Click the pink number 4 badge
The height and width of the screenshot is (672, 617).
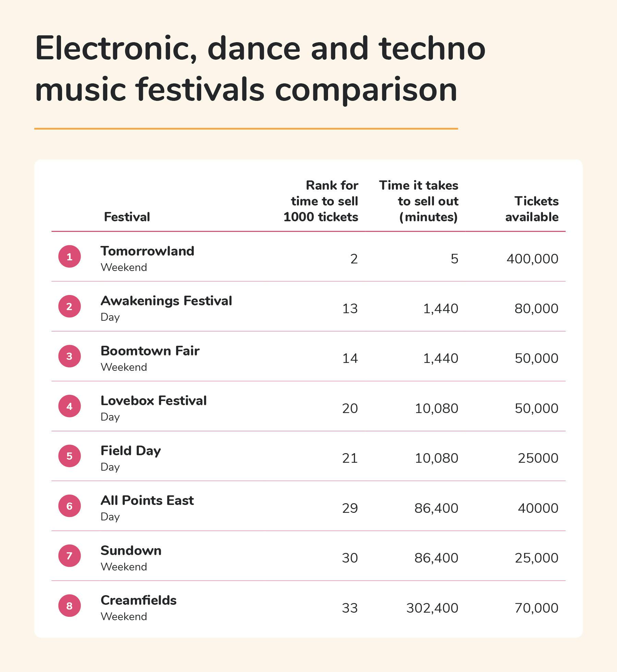coord(70,406)
